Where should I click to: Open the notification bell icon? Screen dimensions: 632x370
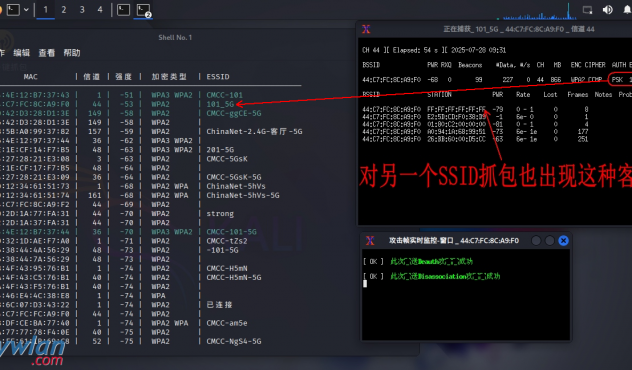[x=628, y=10]
